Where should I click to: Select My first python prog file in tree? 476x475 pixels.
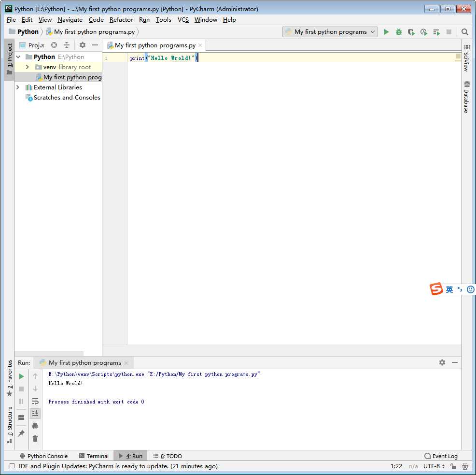(x=58, y=77)
